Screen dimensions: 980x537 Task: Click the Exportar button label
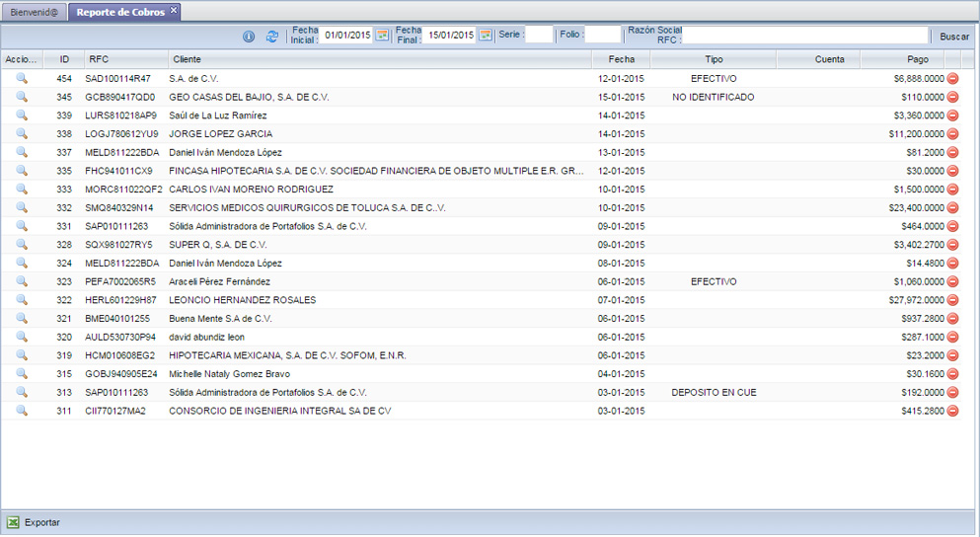coord(42,523)
